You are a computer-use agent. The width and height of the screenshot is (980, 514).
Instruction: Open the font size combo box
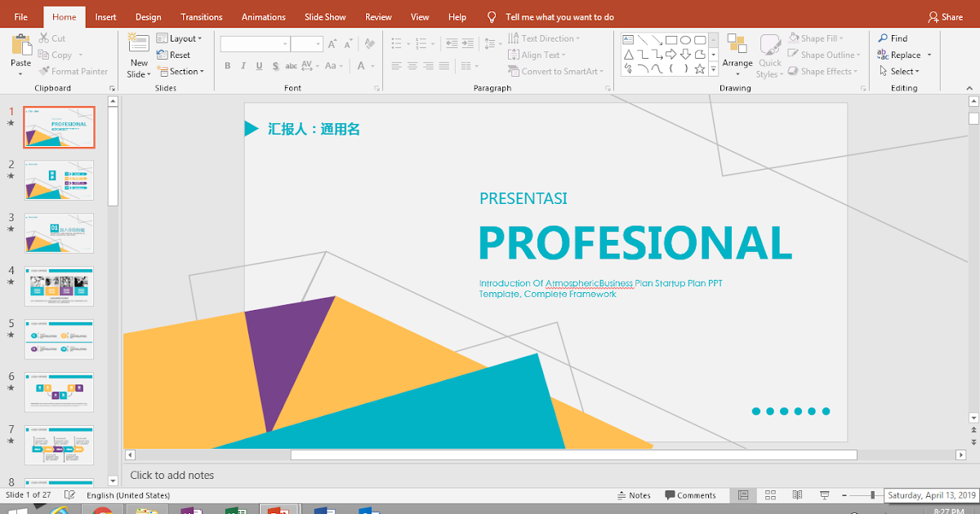[307, 44]
